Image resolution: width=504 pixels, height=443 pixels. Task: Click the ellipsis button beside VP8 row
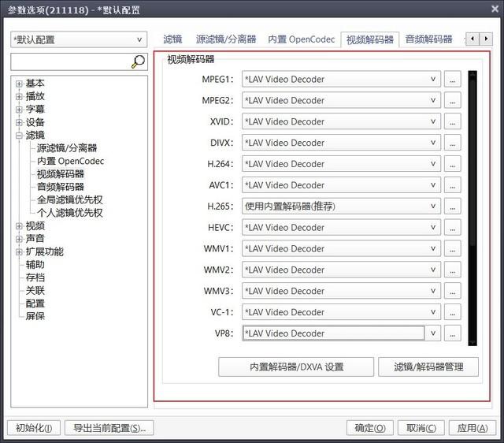click(x=452, y=333)
